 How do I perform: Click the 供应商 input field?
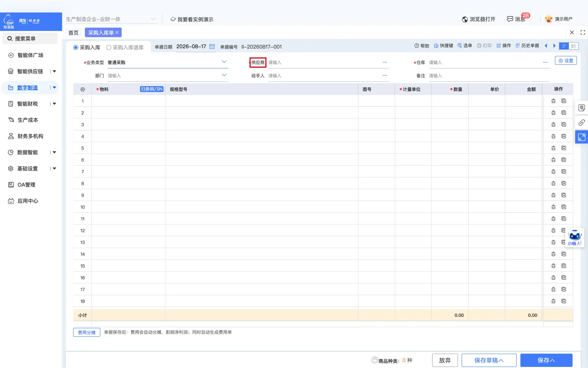click(x=323, y=63)
